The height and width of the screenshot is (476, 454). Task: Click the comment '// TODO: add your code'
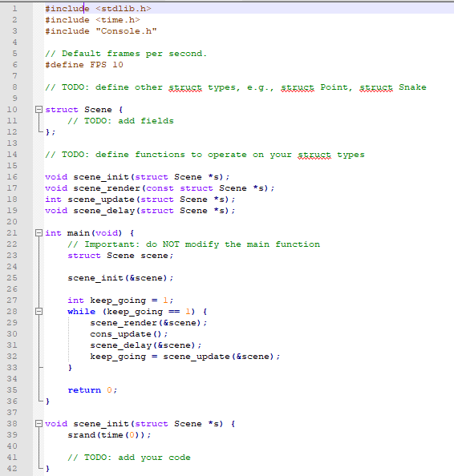pos(129,458)
